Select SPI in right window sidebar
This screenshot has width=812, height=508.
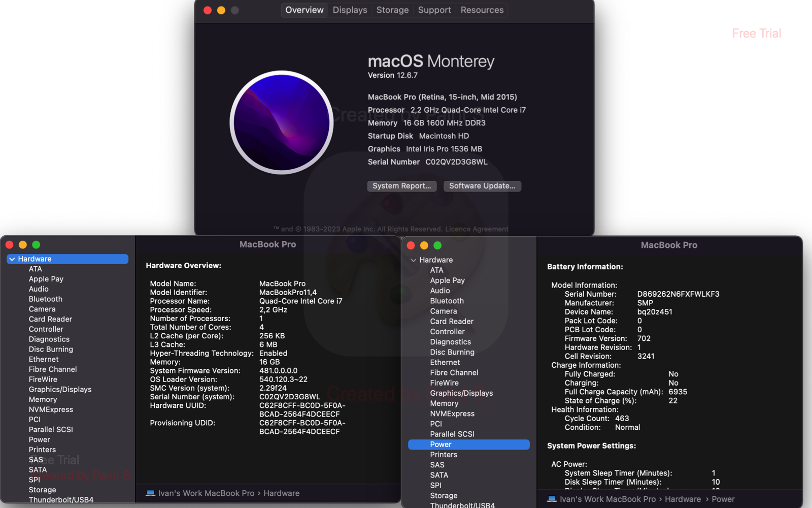tap(436, 486)
